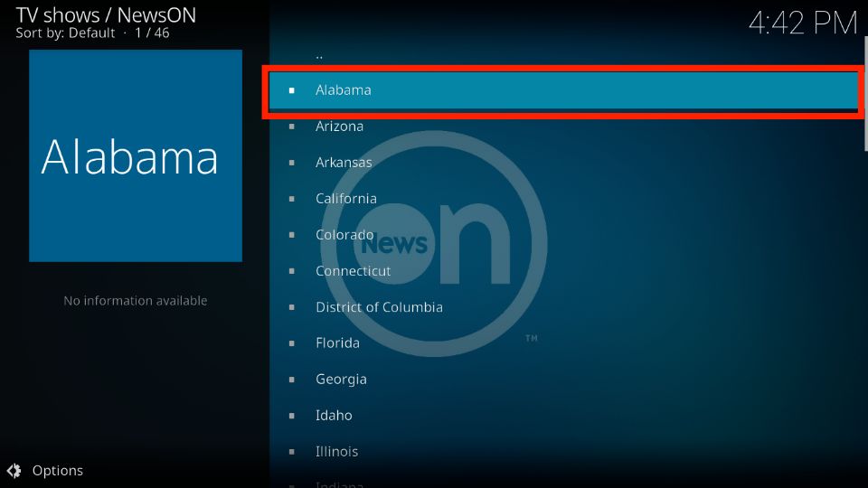
Task: Open the Illinois entry
Action: pos(563,452)
